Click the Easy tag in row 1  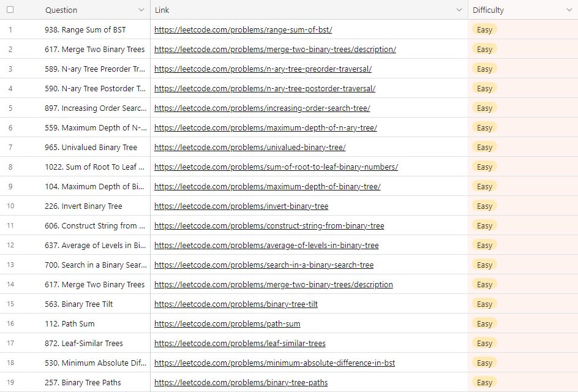coord(484,30)
